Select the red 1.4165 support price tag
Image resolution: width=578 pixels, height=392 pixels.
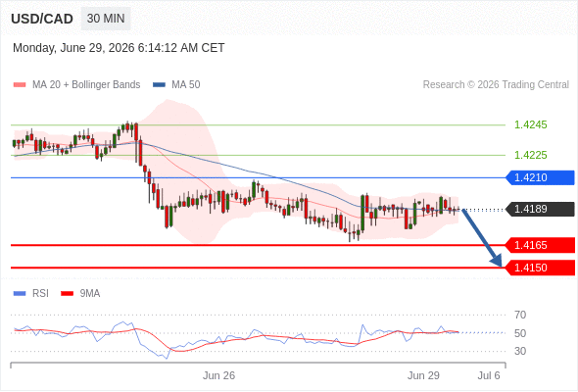(540, 245)
